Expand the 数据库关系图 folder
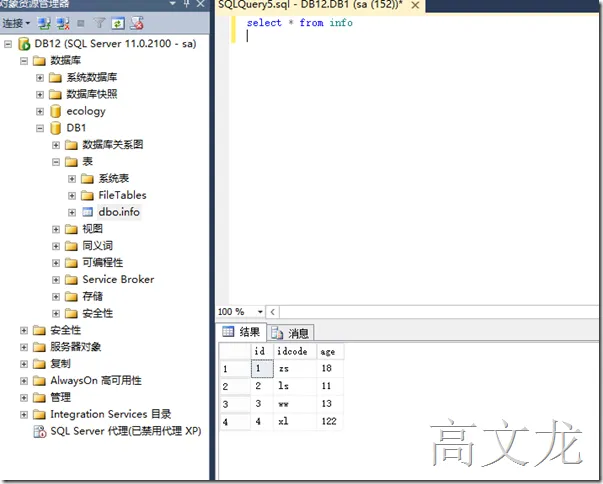This screenshot has height=484, width=603. [x=56, y=145]
